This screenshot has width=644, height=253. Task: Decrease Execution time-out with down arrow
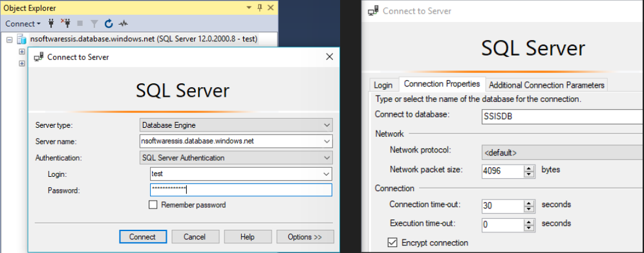tap(530, 228)
